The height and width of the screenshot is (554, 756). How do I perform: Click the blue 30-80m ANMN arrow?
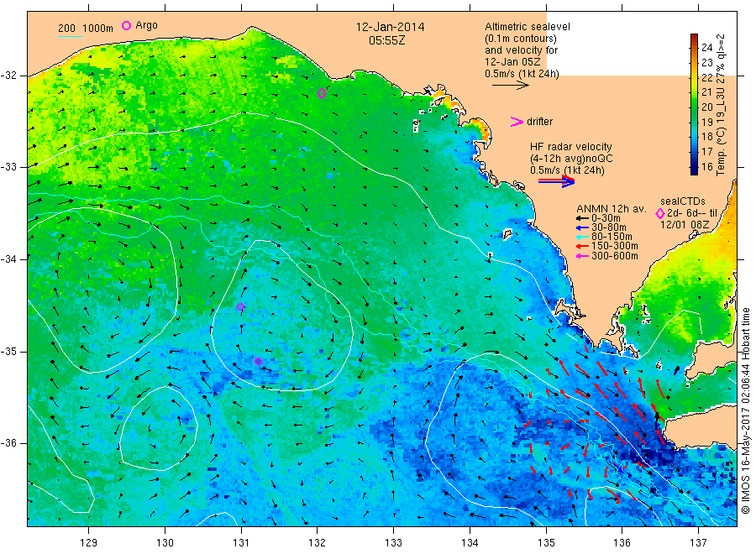(582, 227)
